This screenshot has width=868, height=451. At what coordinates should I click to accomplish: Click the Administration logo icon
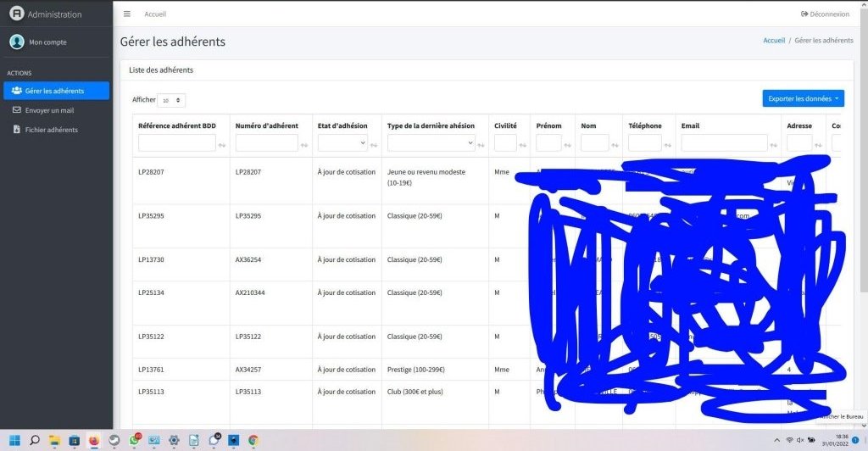[15, 14]
